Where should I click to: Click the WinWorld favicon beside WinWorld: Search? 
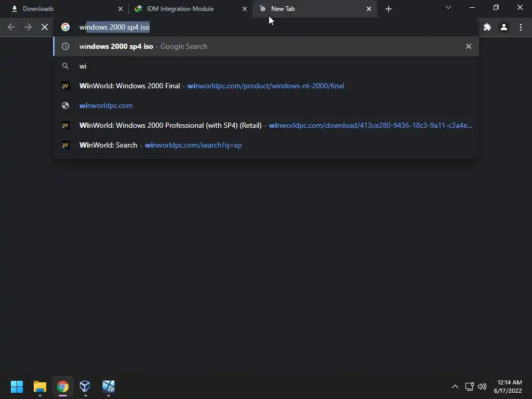pyautogui.click(x=65, y=145)
